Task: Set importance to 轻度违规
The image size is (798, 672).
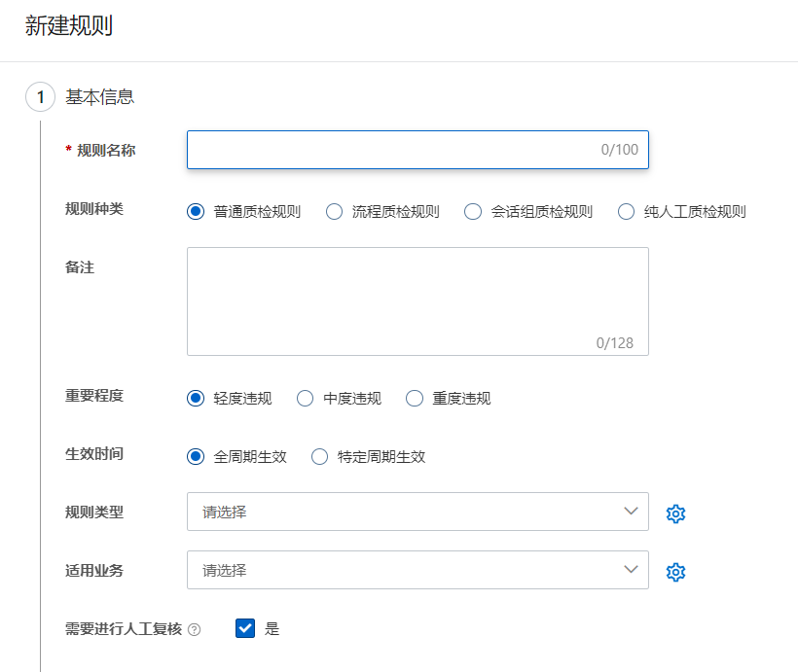Action: 196,399
